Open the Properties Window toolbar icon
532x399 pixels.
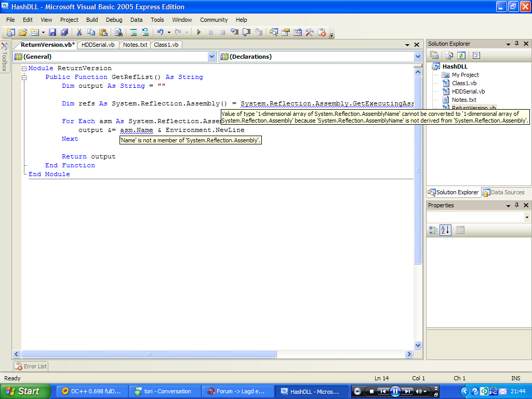[x=285, y=32]
